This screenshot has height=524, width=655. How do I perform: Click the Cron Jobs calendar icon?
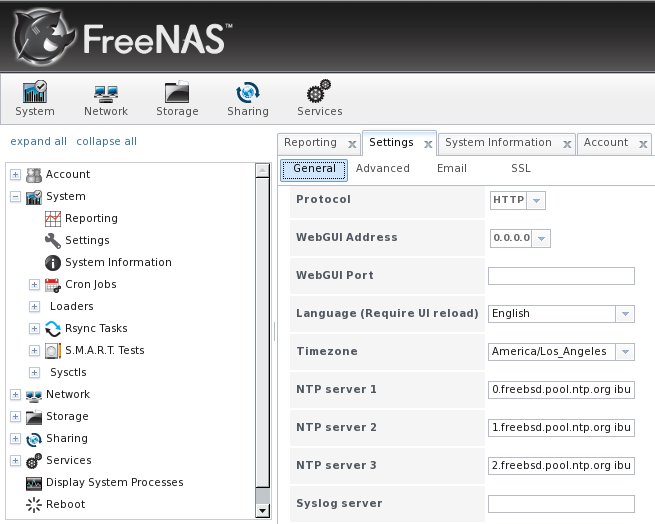coord(53,285)
